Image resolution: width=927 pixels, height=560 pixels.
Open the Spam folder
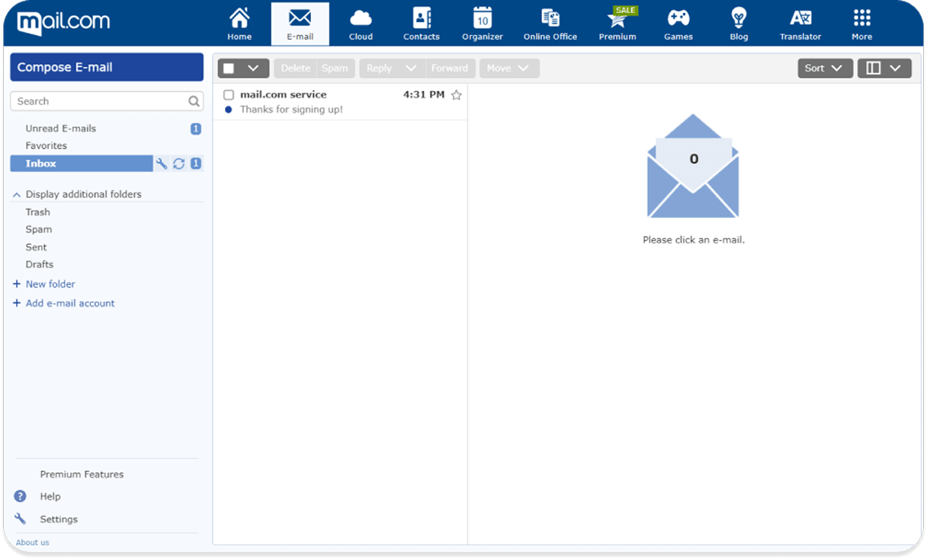[39, 229]
